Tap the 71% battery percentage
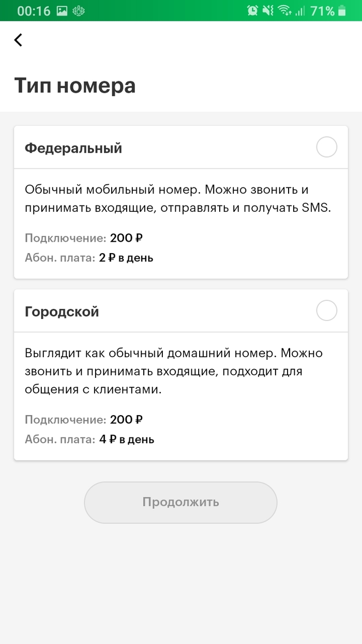 [322, 10]
